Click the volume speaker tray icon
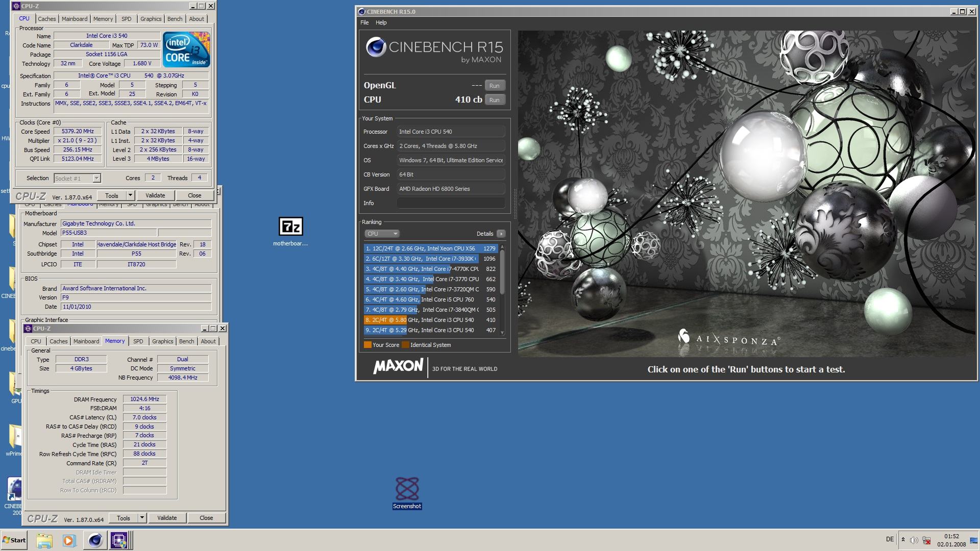Screen dimensions: 980x551 click(x=914, y=540)
